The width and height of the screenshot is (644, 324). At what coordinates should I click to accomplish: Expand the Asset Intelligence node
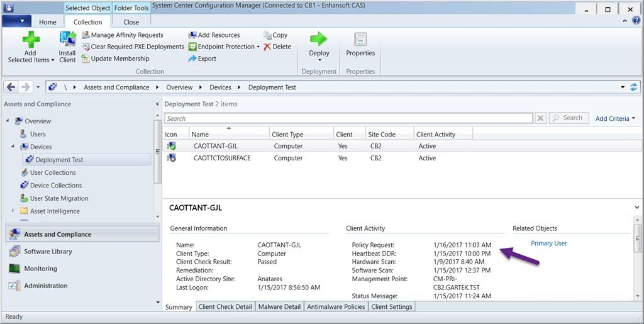tap(13, 211)
